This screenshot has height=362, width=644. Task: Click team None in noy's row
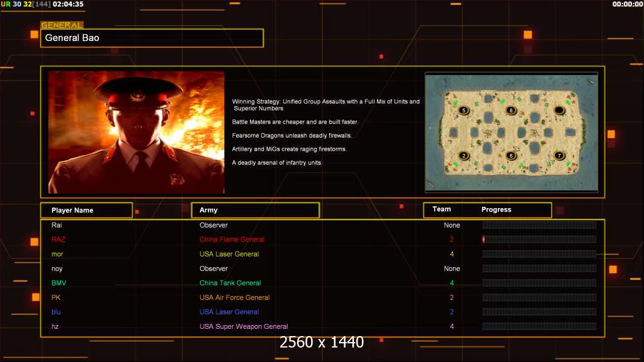coord(452,268)
